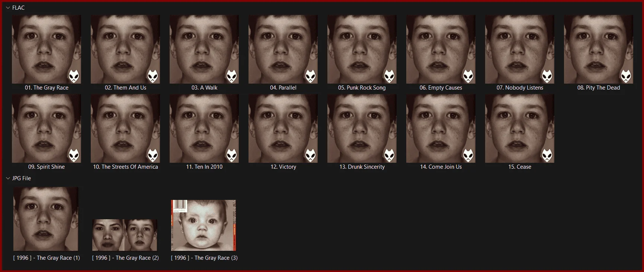Select the 04. Parallel track thumbnail
This screenshot has height=272, width=644.
[x=283, y=49]
